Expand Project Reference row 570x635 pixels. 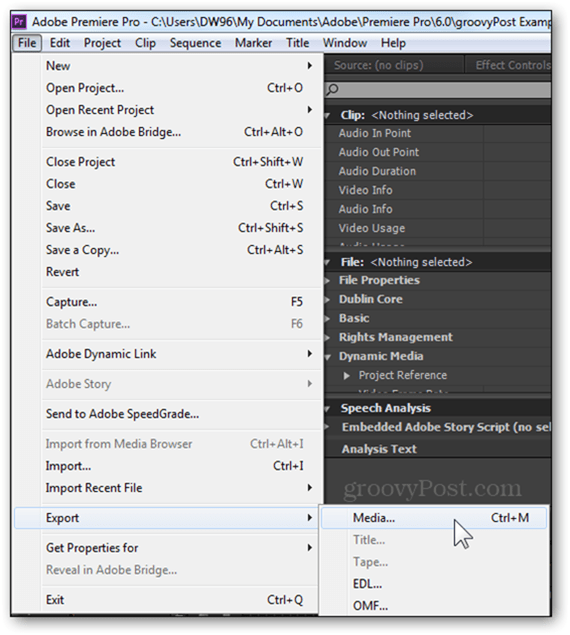pos(346,375)
